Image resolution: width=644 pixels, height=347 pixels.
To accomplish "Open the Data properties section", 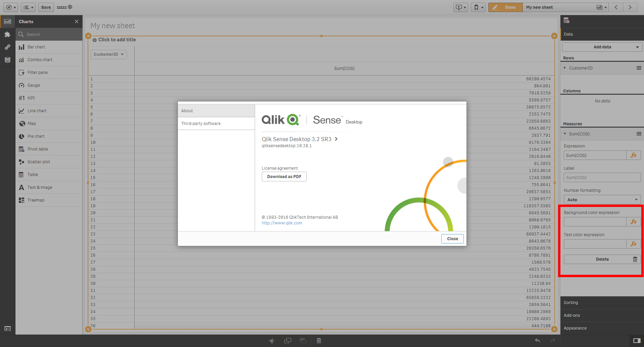I will (x=602, y=34).
